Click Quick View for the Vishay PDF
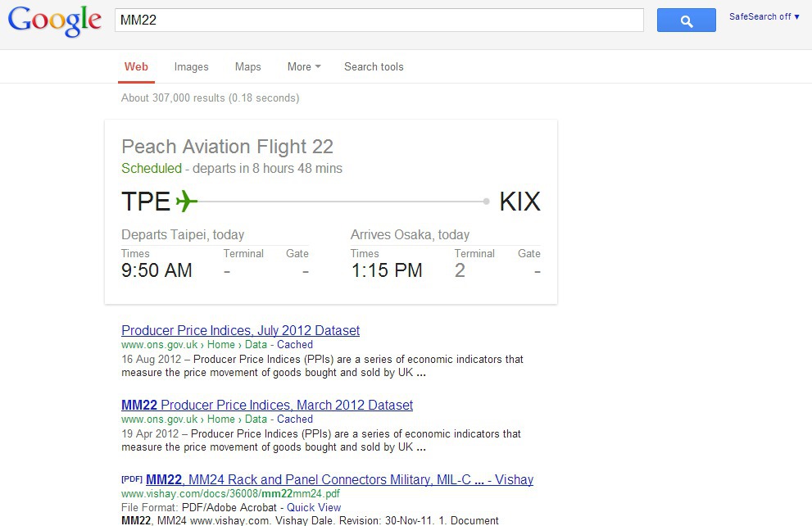This screenshot has height=526, width=812. (x=314, y=508)
